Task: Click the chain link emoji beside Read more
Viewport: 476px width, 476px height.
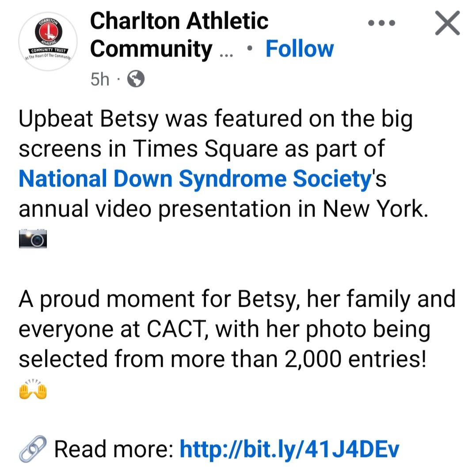Action: [x=33, y=449]
